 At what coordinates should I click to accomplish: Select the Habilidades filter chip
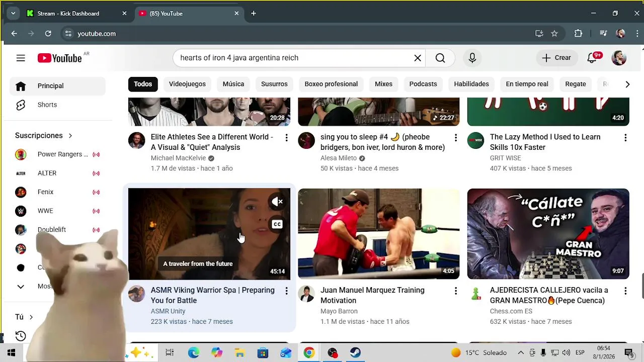point(471,84)
